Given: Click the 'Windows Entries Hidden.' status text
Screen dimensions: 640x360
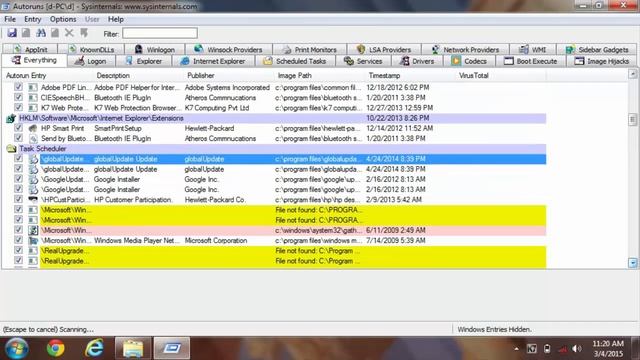Looking at the screenshot, I should pos(494,329).
